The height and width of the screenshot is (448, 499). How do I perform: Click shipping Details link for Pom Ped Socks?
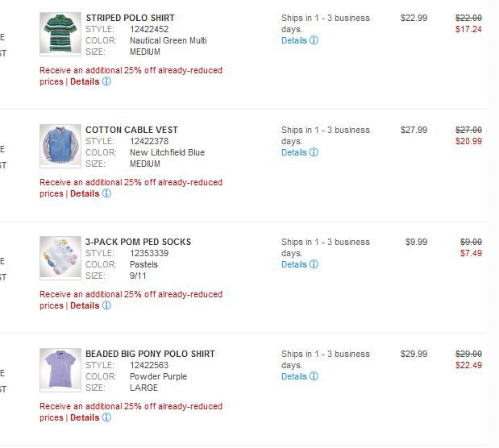293,264
